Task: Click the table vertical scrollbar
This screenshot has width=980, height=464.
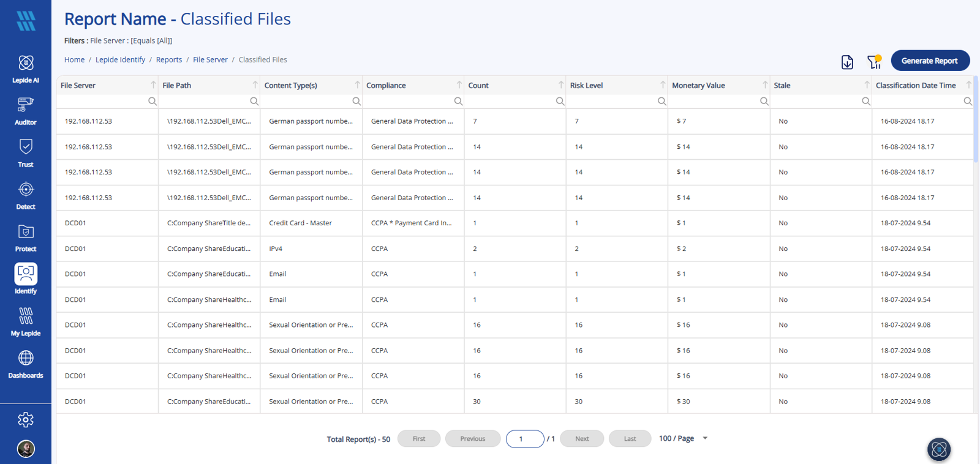Action: [976, 119]
